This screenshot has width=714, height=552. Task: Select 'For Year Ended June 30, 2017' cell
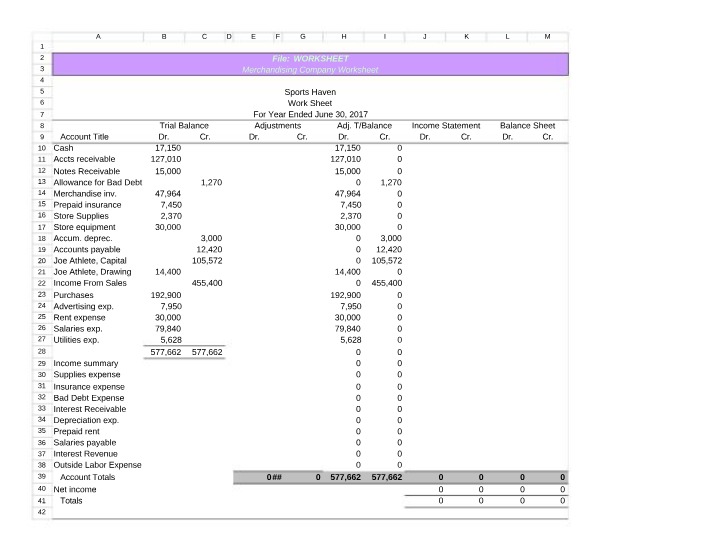click(310, 114)
